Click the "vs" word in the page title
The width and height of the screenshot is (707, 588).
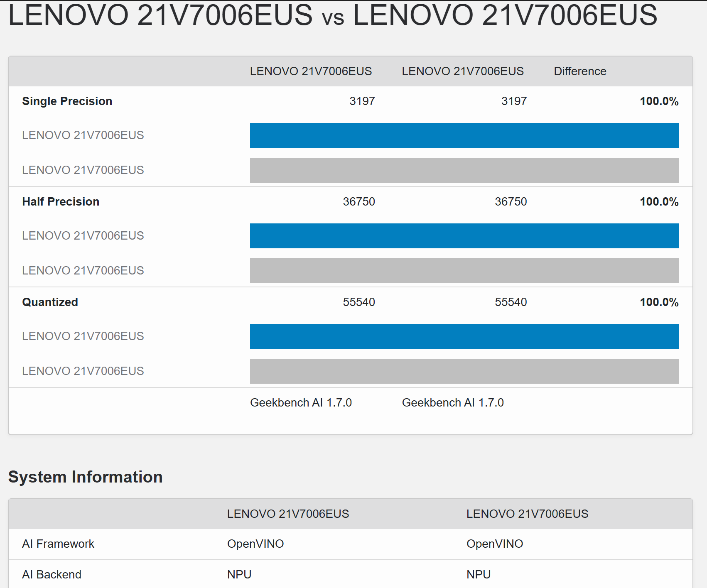333,17
